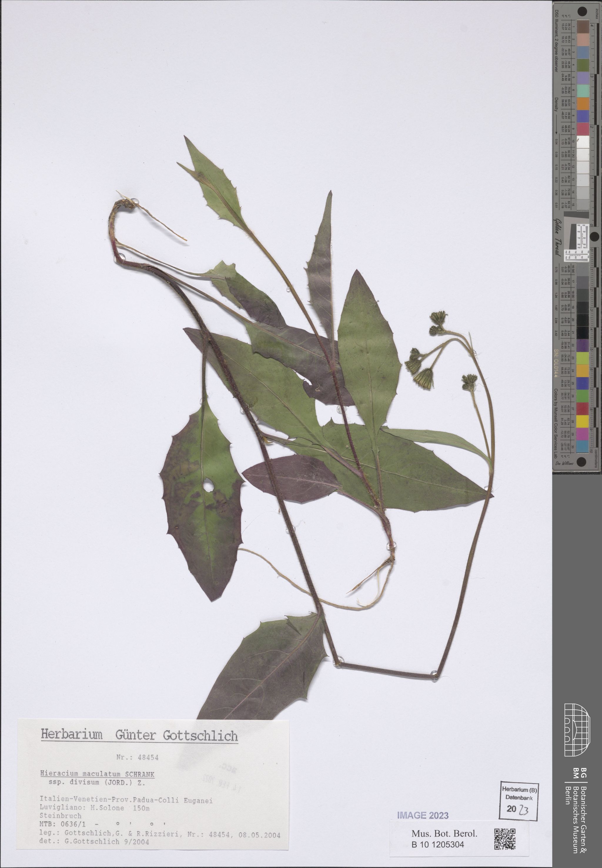
Task: Click the brown swatch numbered 1
Action: pyautogui.click(x=583, y=27)
